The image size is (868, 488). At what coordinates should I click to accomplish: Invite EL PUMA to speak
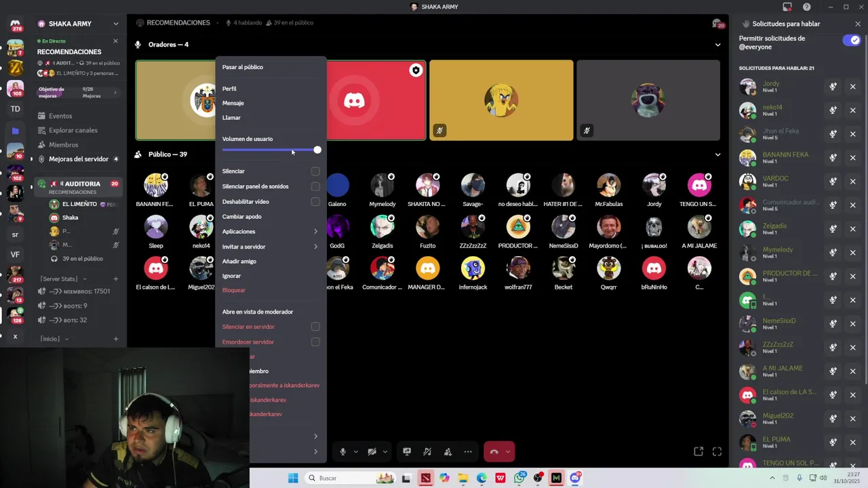pos(833,443)
